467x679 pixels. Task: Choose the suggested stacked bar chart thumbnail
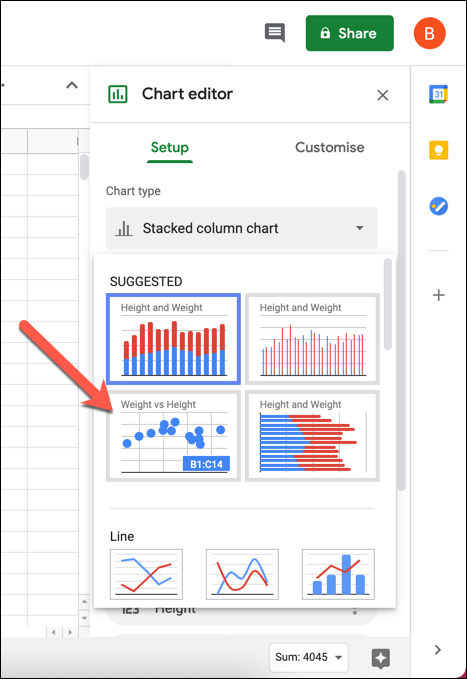click(312, 436)
